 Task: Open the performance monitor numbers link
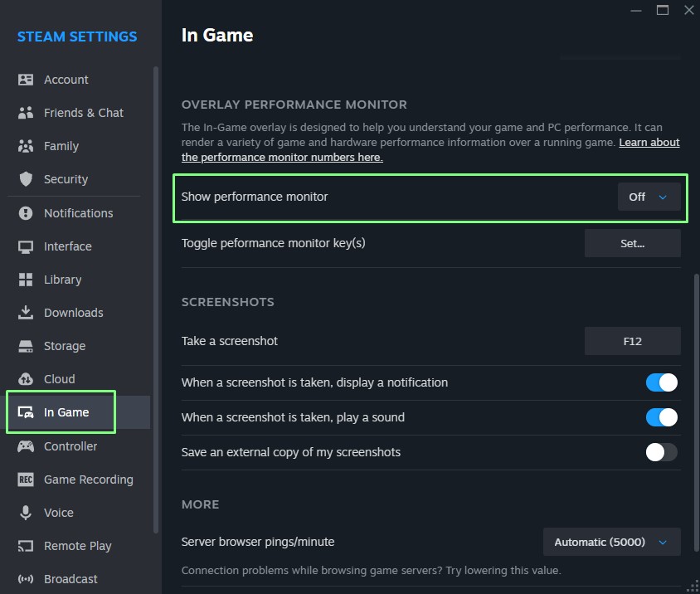[x=430, y=150]
